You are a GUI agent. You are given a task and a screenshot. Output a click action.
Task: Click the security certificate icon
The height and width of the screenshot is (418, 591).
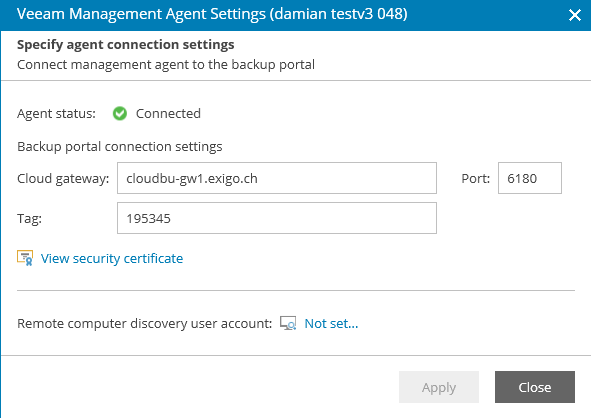[x=25, y=258]
